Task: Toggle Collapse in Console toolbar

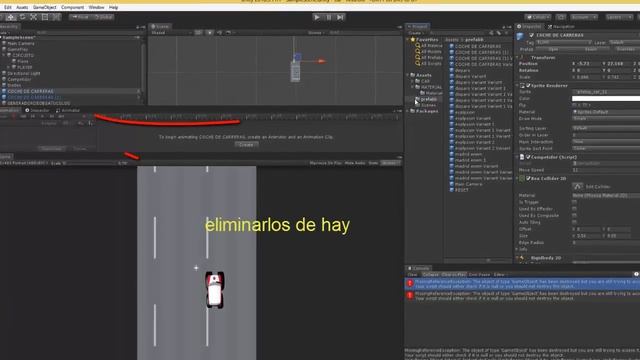Action: coord(430,275)
